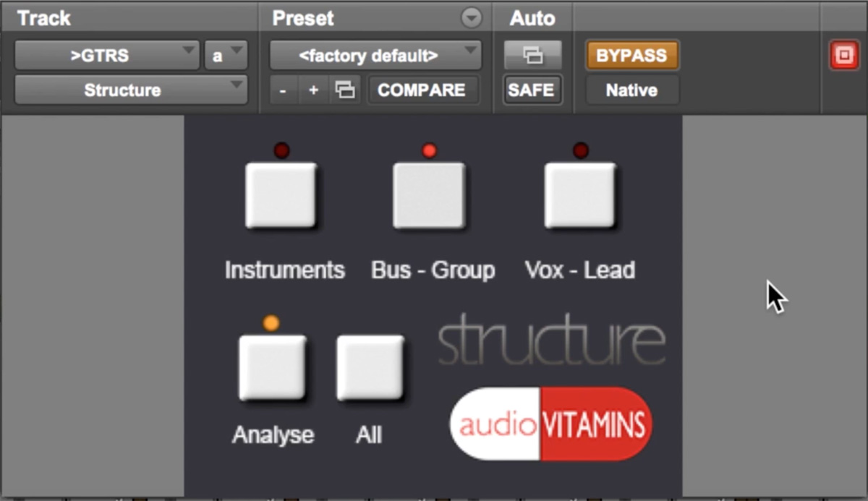The width and height of the screenshot is (868, 501).
Task: Toggle the All square button
Action: pos(370,367)
